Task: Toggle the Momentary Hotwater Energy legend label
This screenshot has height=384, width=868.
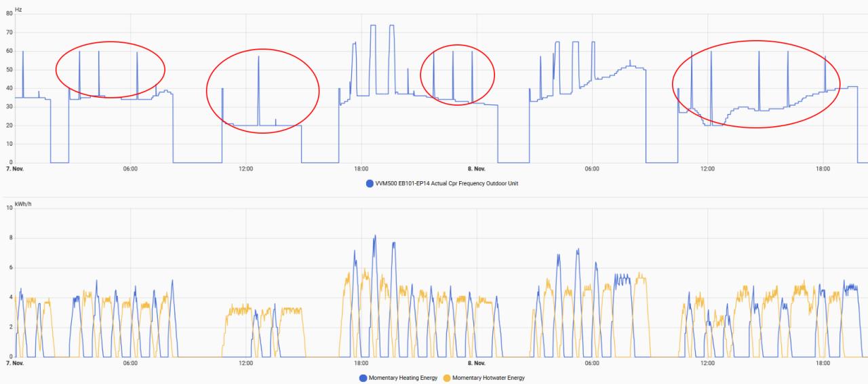Action: click(488, 378)
